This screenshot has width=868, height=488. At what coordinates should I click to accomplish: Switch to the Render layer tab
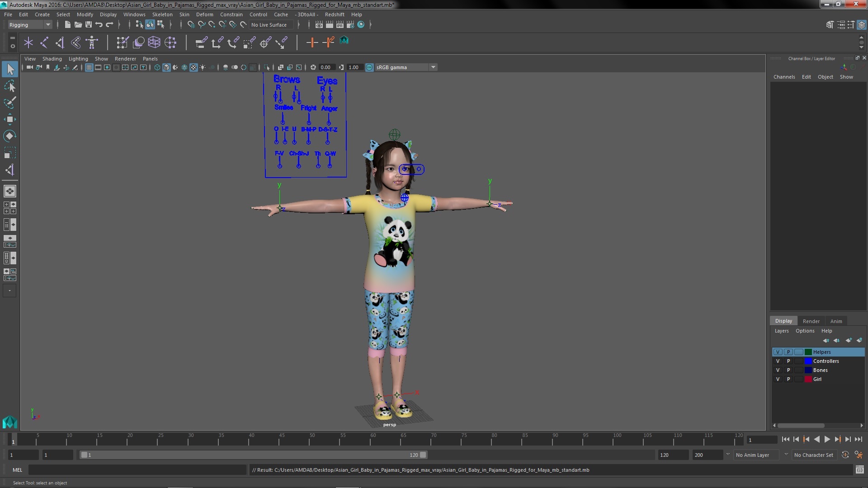pyautogui.click(x=811, y=321)
